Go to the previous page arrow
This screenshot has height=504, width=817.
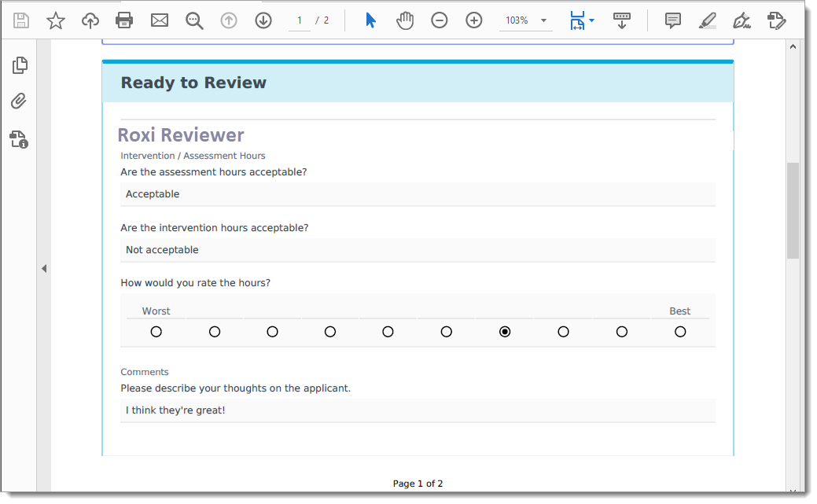[x=229, y=21]
